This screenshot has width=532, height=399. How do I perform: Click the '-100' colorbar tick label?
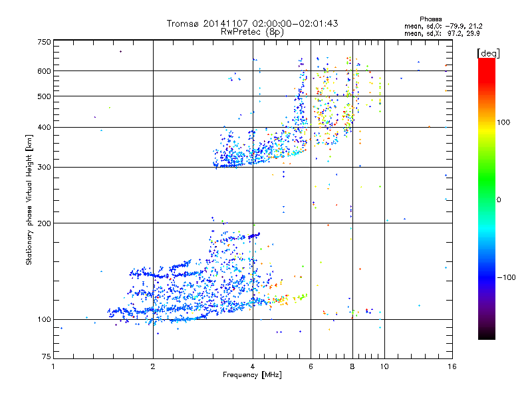[506, 277]
